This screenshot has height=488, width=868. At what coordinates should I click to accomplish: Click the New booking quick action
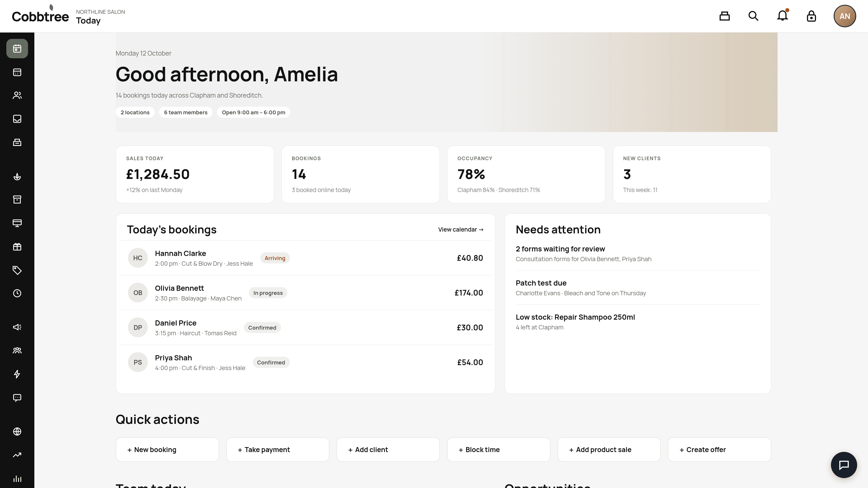click(167, 450)
